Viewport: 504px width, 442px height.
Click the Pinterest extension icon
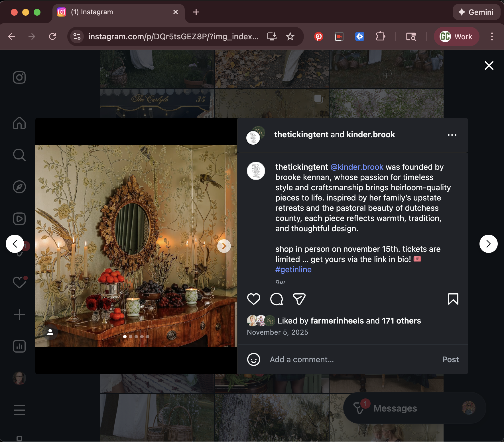(319, 36)
